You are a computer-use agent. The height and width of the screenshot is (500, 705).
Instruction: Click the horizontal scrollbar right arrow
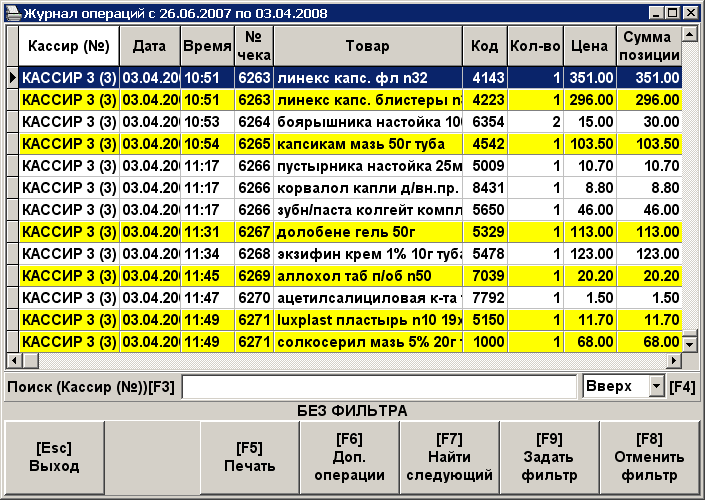673,360
